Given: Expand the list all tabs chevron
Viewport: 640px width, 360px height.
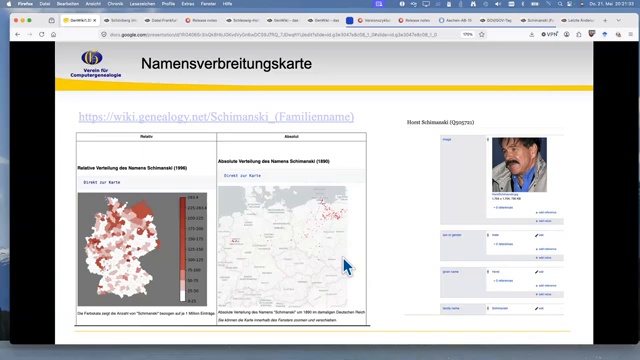Looking at the screenshot, I should point(618,20).
